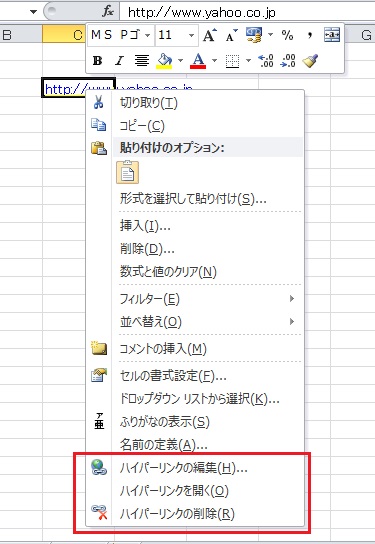Viewport: 375px width, 544px height.
Task: Choose ドロップダウン リストから選択(K)...
Action: 195,398
